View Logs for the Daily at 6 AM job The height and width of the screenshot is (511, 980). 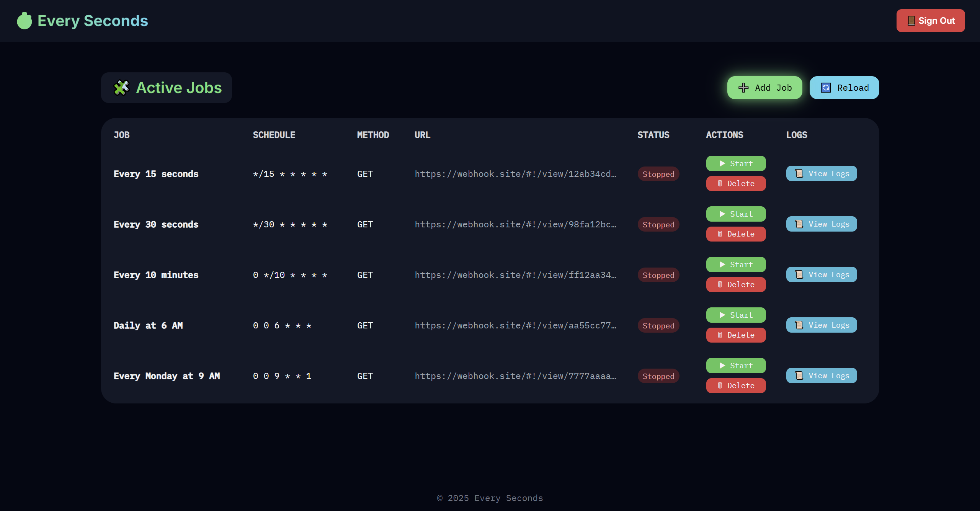[821, 325]
